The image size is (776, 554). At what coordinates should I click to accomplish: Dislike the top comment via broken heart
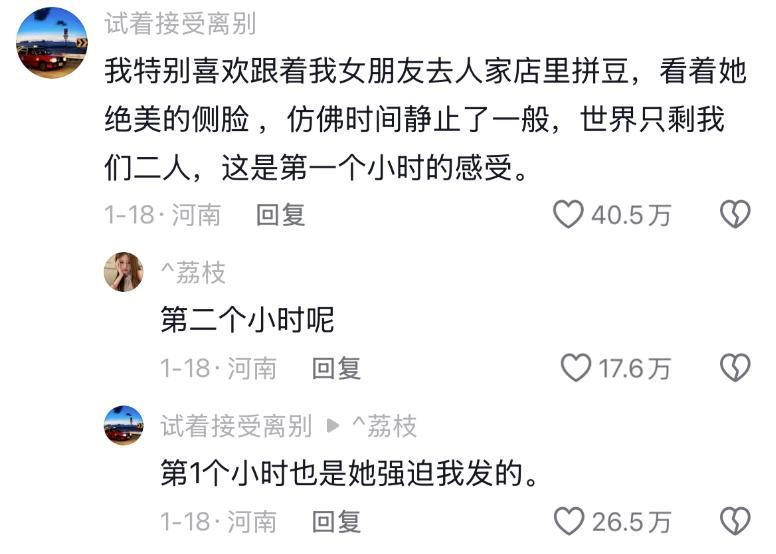735,214
